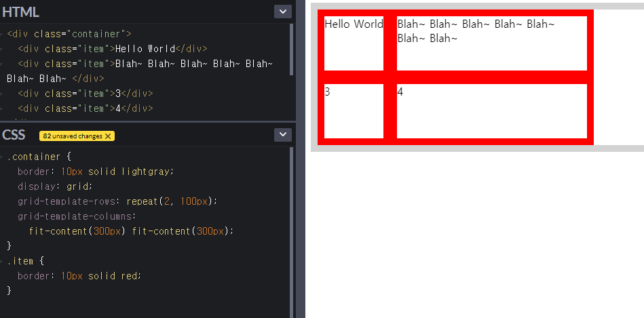
Task: Open the CSS panel options dropdown
Action: pos(283,134)
